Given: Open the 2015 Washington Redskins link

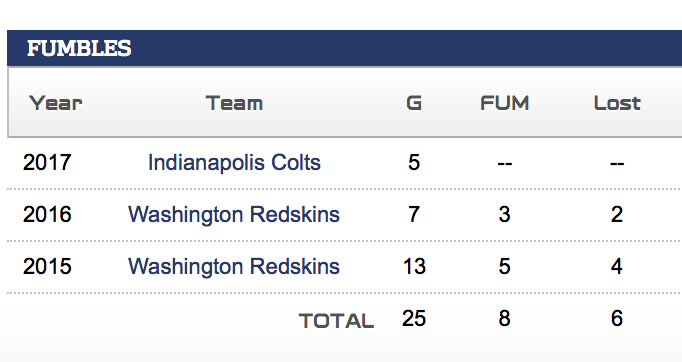Looking at the screenshot, I should pyautogui.click(x=234, y=266).
